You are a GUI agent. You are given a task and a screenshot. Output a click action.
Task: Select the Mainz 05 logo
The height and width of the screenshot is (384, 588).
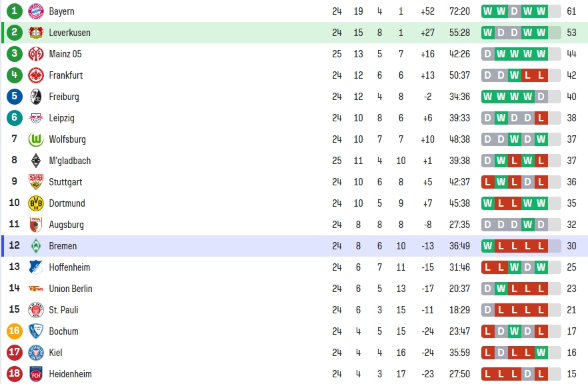pyautogui.click(x=36, y=54)
